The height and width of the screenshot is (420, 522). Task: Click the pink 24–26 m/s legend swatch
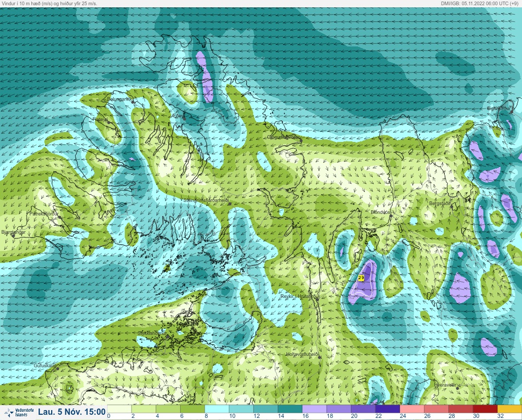point(412,409)
